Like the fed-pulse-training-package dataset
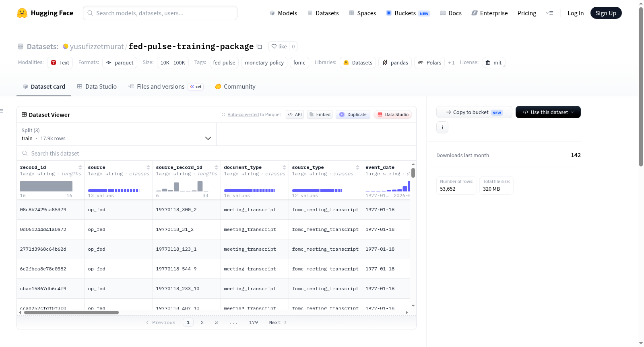Screen dimensions: 644x347 279,46
